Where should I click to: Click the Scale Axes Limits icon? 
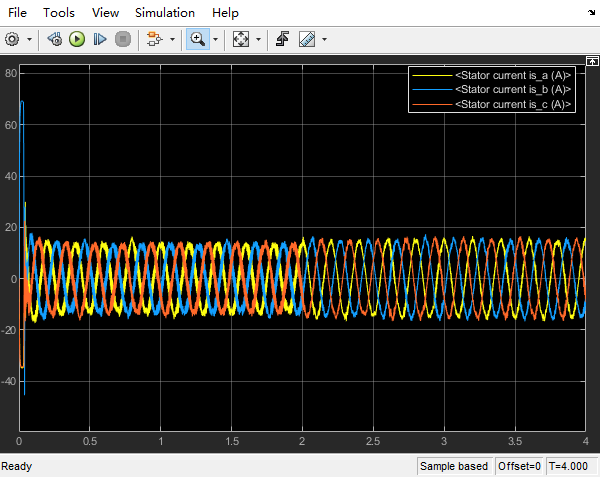[240, 39]
